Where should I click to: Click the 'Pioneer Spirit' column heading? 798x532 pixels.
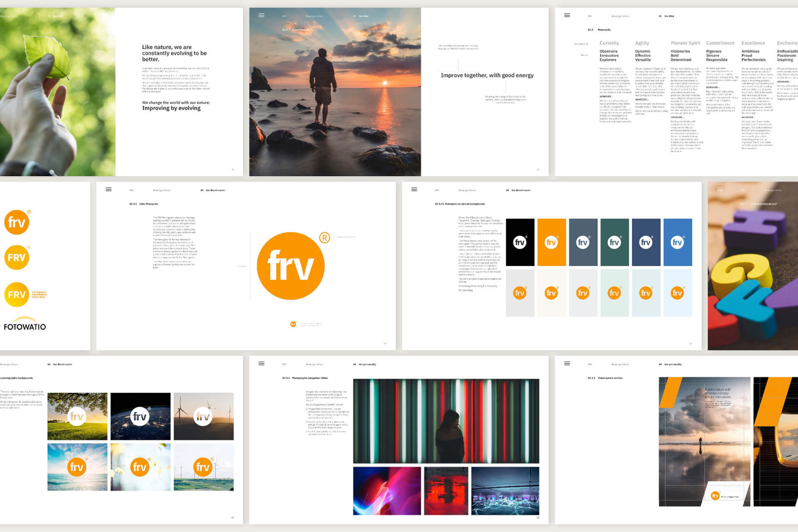(685, 43)
